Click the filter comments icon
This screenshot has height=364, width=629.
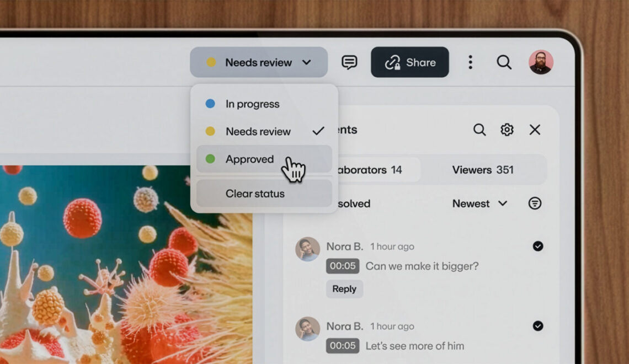[x=534, y=204]
